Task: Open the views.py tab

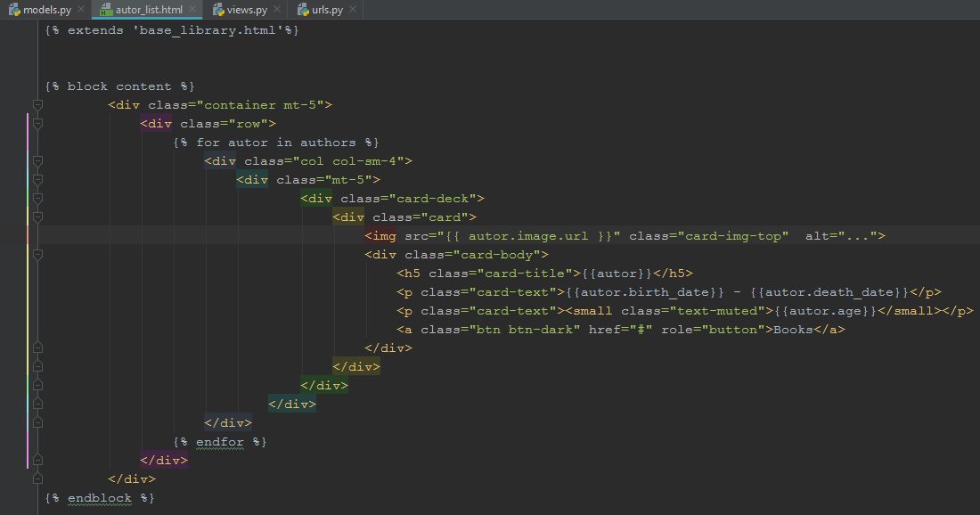Action: [247, 10]
